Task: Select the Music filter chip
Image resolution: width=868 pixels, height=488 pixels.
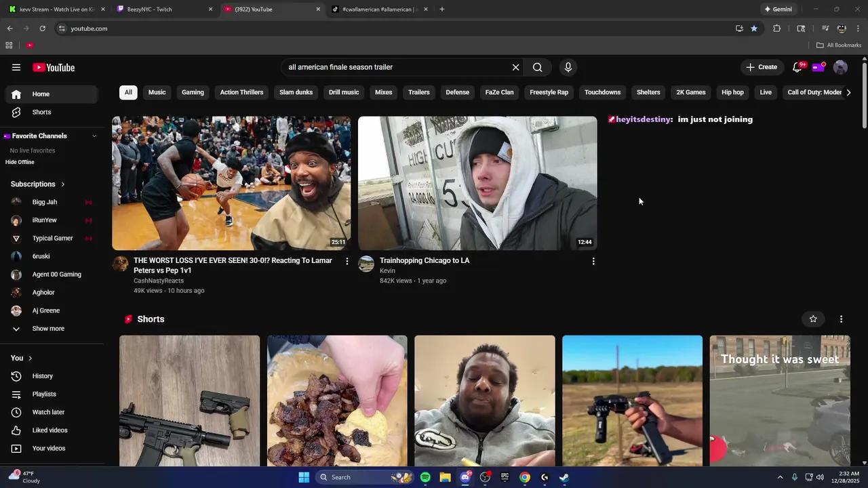Action: click(x=157, y=92)
